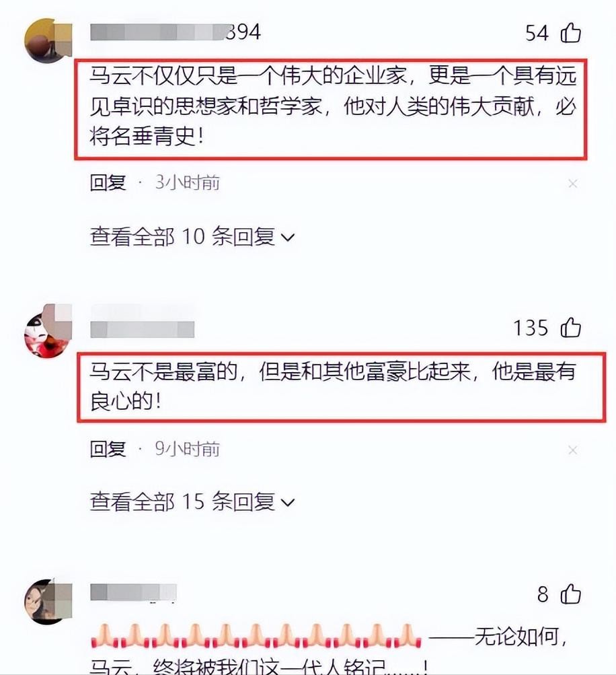
Task: Click the chevron beside 15 条回复
Action: point(287,503)
